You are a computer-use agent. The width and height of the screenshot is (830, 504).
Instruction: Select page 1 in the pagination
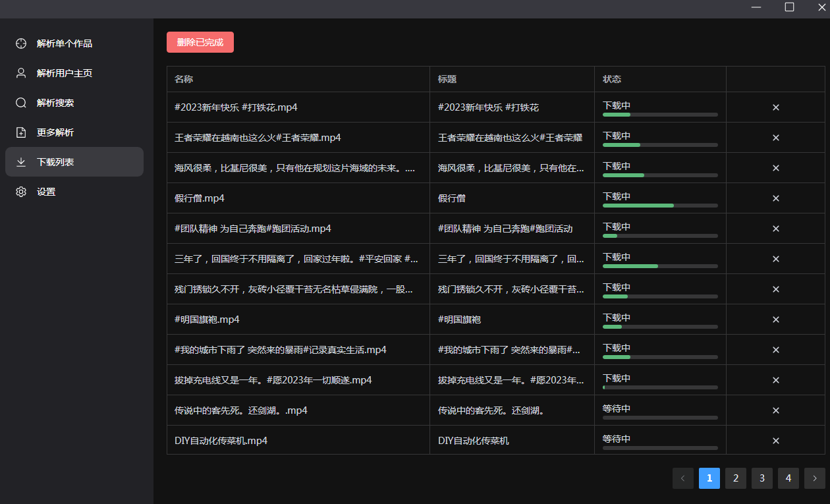pyautogui.click(x=709, y=478)
